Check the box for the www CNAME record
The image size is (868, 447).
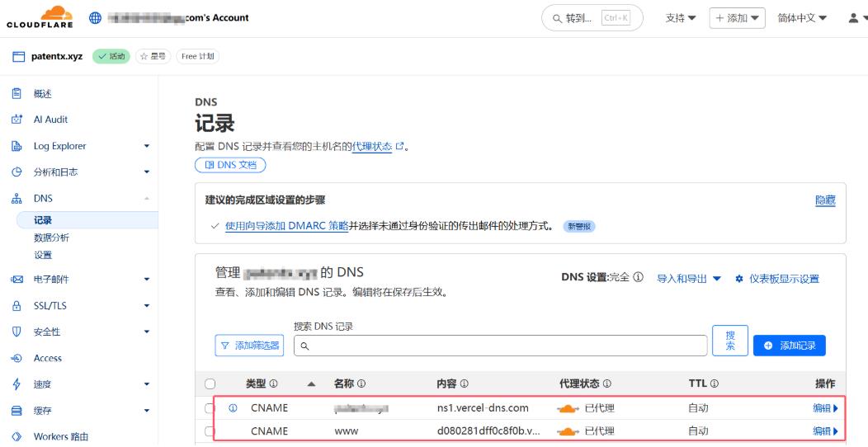click(x=210, y=431)
